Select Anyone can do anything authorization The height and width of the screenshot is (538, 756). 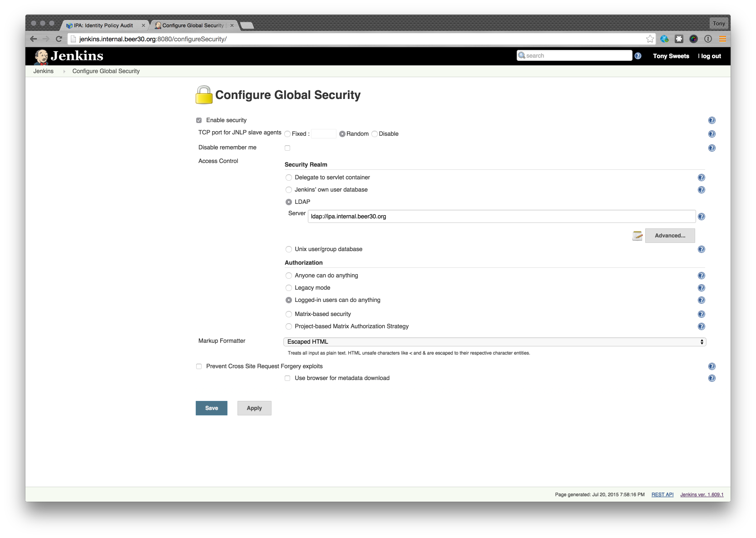[x=289, y=276]
